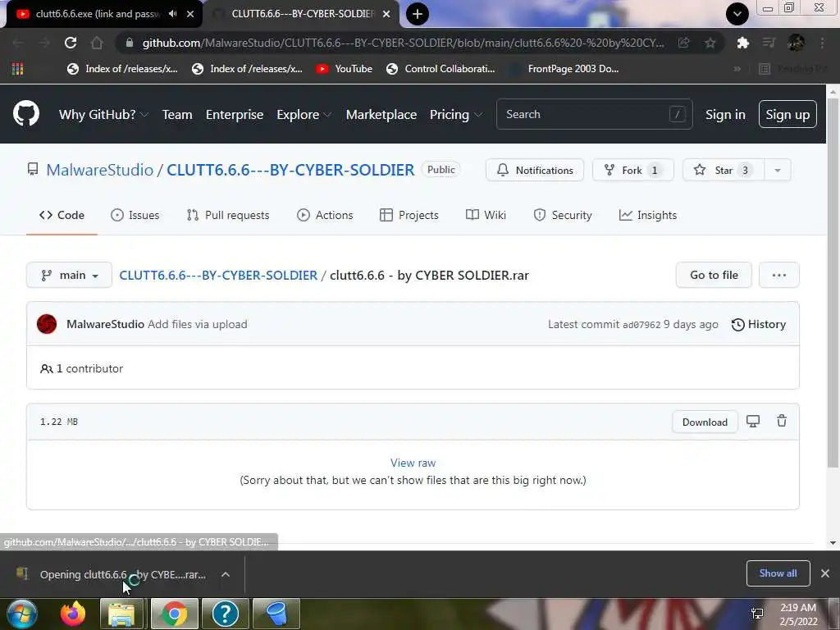The width and height of the screenshot is (840, 630).
Task: Click the GitHub Octocat logo
Action: [26, 113]
